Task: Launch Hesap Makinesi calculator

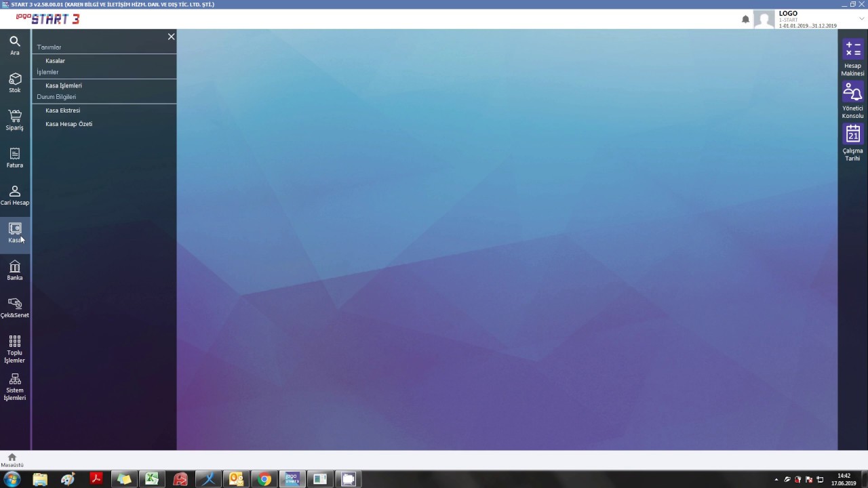Action: pyautogui.click(x=852, y=58)
